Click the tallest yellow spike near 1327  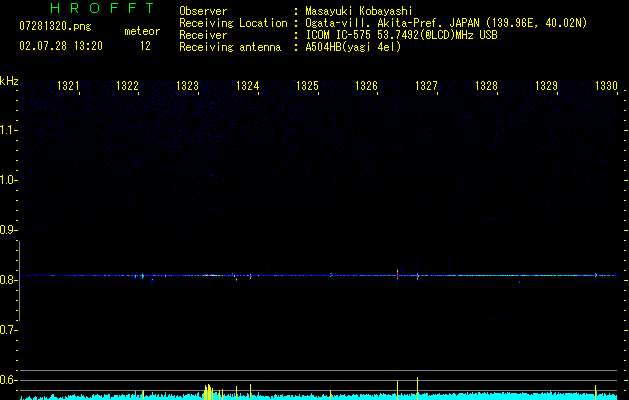coord(418,388)
